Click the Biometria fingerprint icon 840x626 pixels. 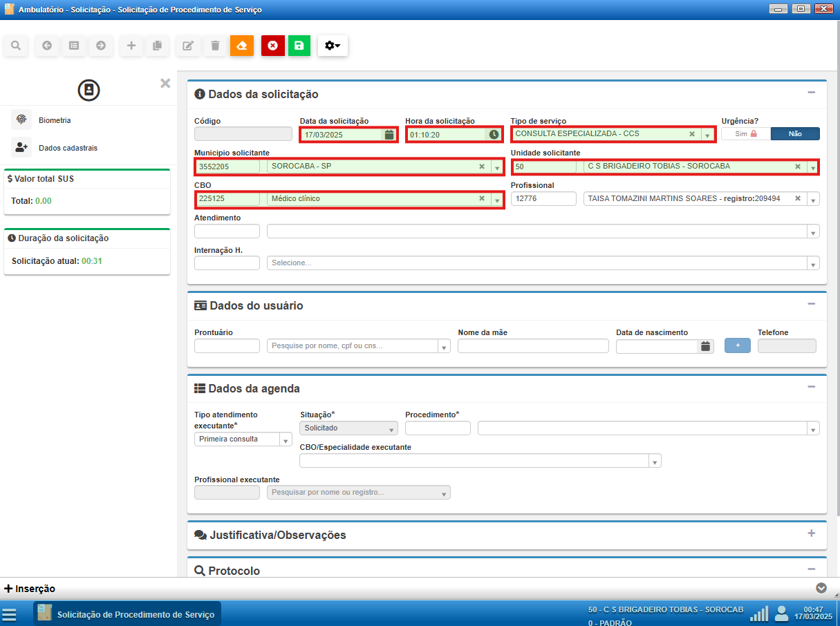point(21,120)
